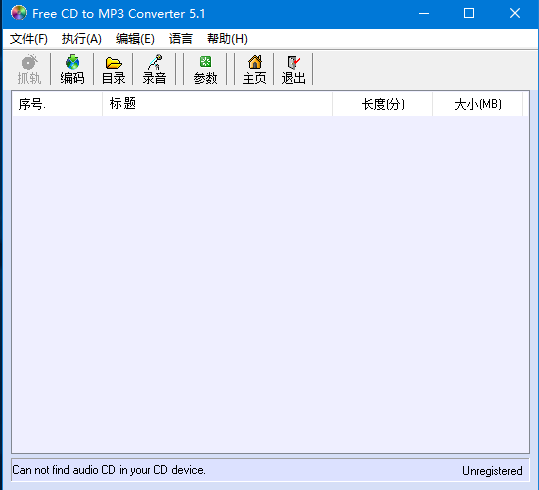Open the 编辑(E) menu
Viewport: 539px width, 490px height.
click(135, 39)
